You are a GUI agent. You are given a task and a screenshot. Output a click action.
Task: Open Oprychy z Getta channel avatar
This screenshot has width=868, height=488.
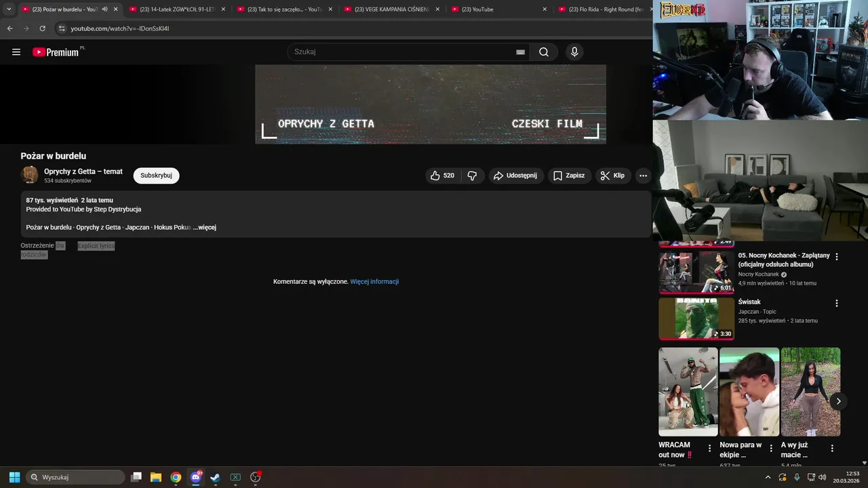click(30, 175)
